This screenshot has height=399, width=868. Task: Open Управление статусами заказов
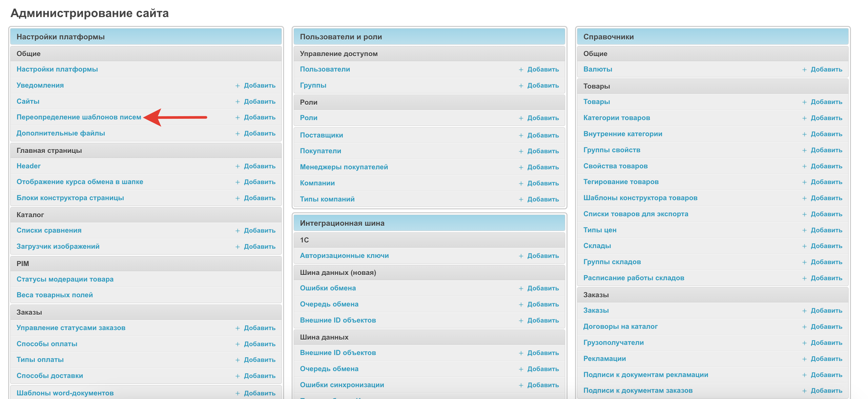[71, 328]
